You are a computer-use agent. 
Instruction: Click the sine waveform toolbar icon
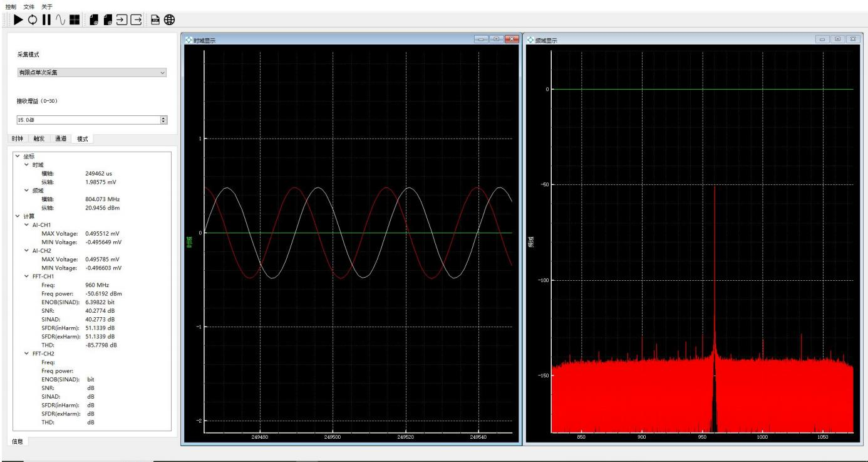pyautogui.click(x=61, y=20)
